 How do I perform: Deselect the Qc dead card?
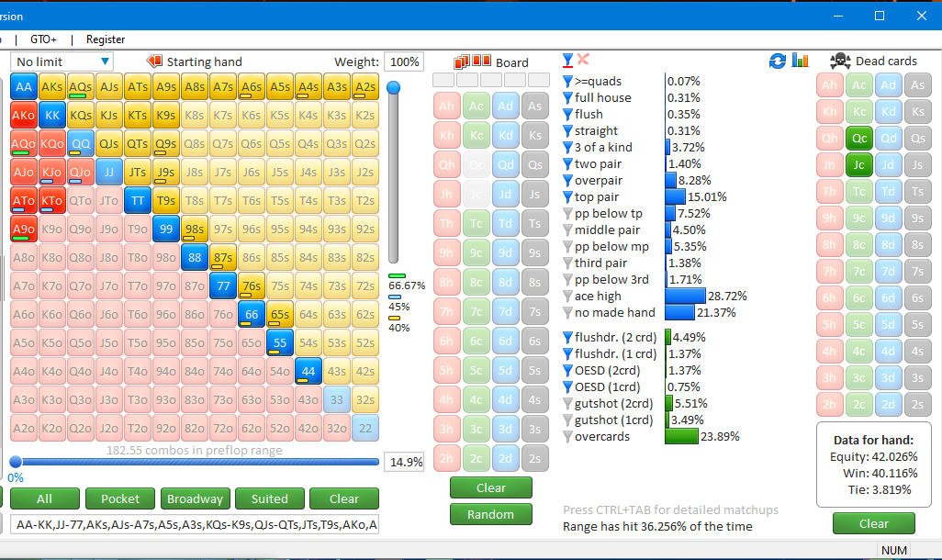[x=859, y=139]
